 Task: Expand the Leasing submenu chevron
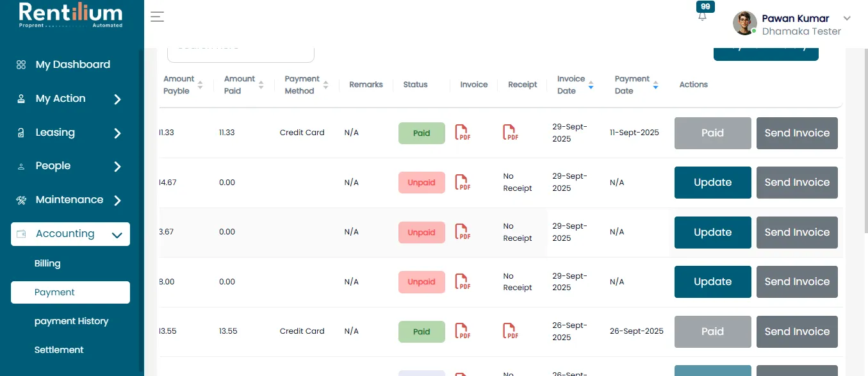point(117,133)
